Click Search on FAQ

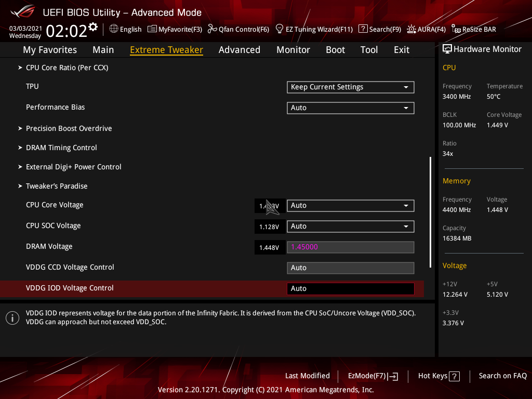pos(502,376)
